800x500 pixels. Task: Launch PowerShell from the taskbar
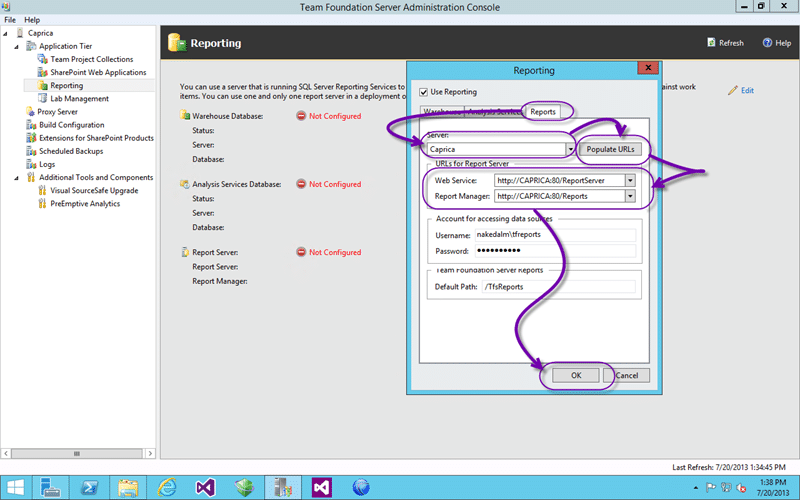[x=89, y=487]
